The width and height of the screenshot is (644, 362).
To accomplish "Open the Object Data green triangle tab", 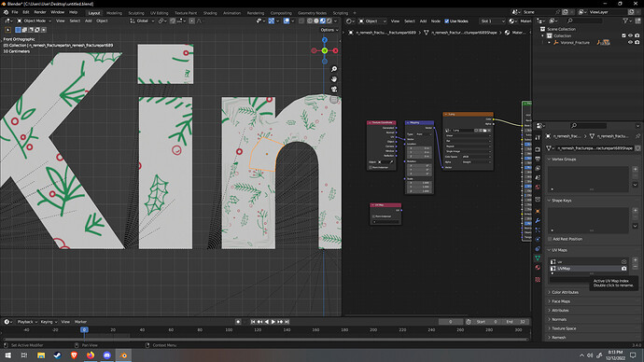I will (538, 258).
